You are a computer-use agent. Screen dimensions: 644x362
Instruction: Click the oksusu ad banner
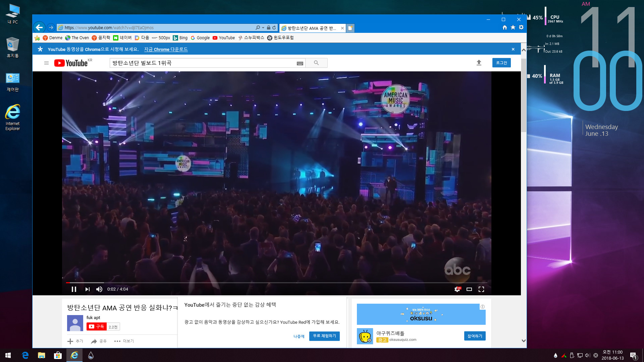point(421,314)
